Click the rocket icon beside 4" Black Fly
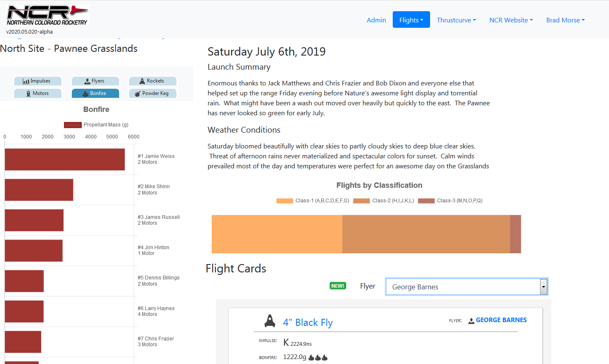Image resolution: width=609 pixels, height=364 pixels. pos(270,321)
